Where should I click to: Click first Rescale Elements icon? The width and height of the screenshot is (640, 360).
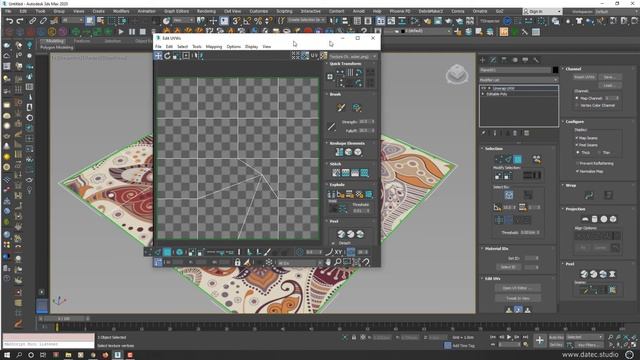pos(339,152)
